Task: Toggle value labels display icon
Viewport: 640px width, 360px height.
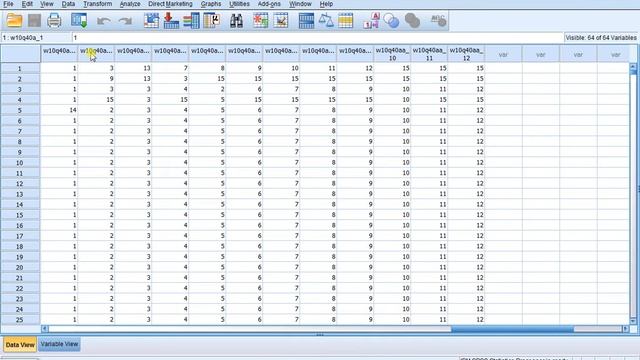Action: coord(371,20)
